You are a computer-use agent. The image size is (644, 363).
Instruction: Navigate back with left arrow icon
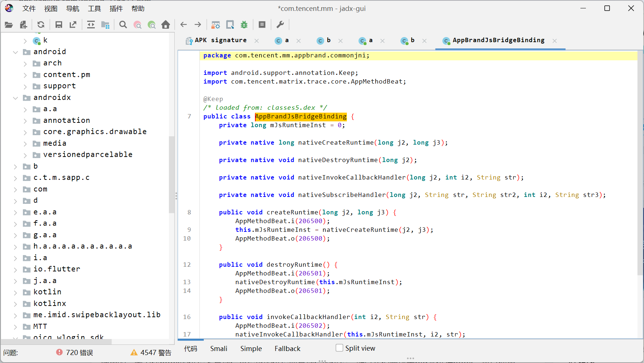click(183, 25)
